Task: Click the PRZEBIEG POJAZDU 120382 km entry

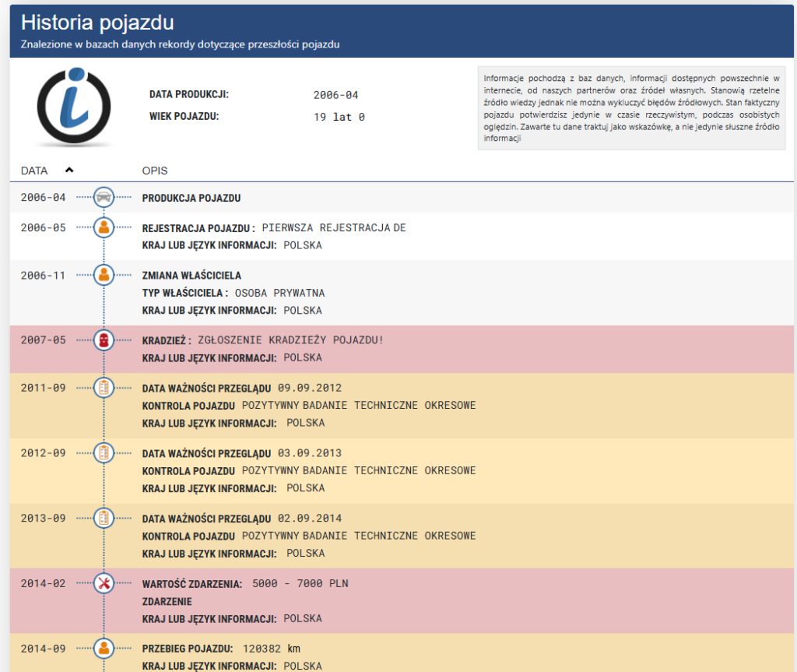Action: click(221, 649)
